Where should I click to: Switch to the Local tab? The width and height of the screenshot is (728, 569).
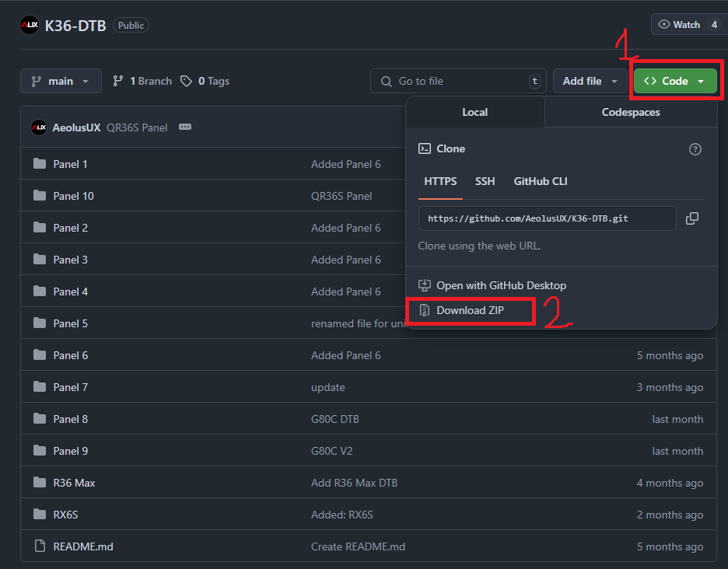coord(475,112)
